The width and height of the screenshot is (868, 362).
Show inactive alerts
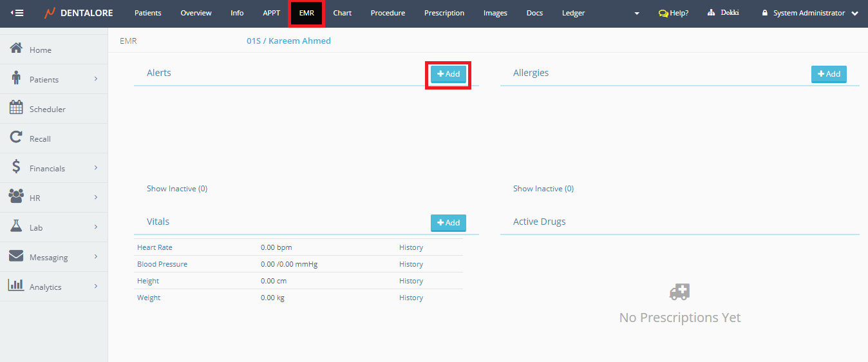[x=177, y=189]
